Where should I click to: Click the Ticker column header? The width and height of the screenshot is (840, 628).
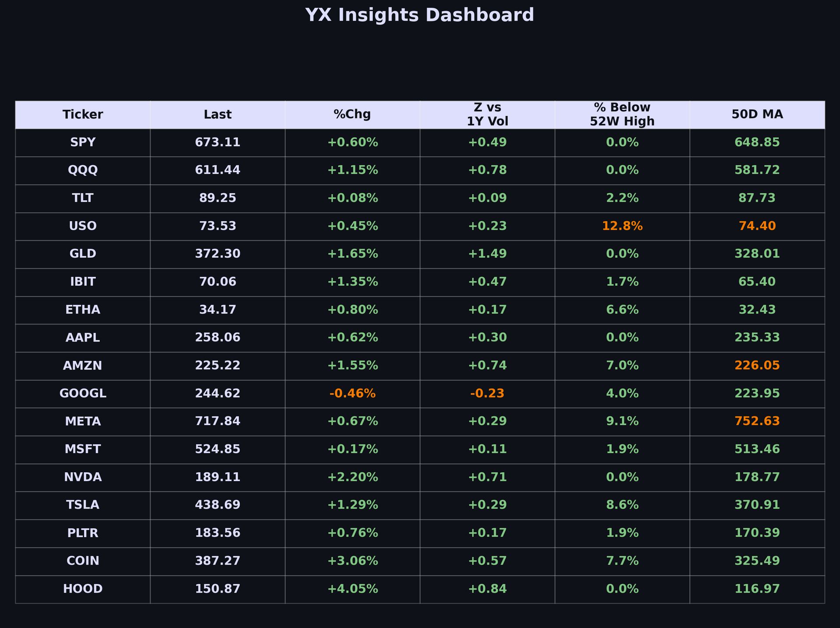pyautogui.click(x=83, y=115)
